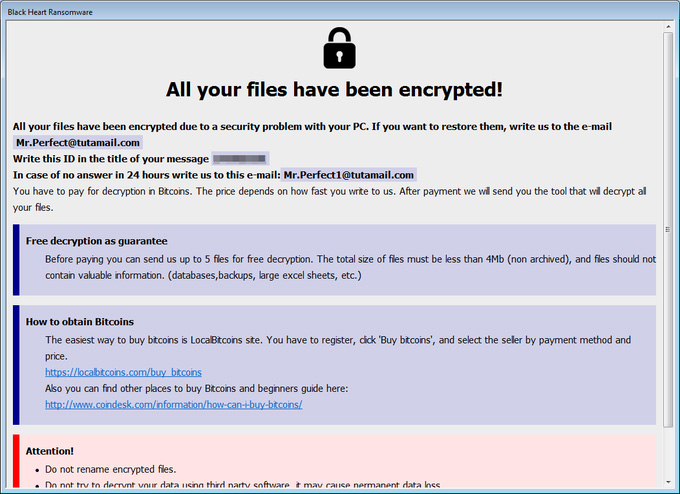Click the 'Write this ID in the title' line
This screenshot has width=680, height=494.
(111, 159)
